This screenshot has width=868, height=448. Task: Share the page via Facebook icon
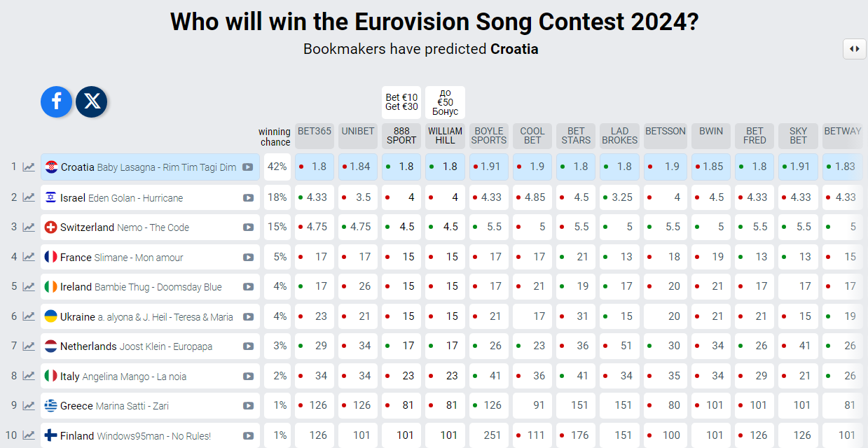(x=57, y=101)
